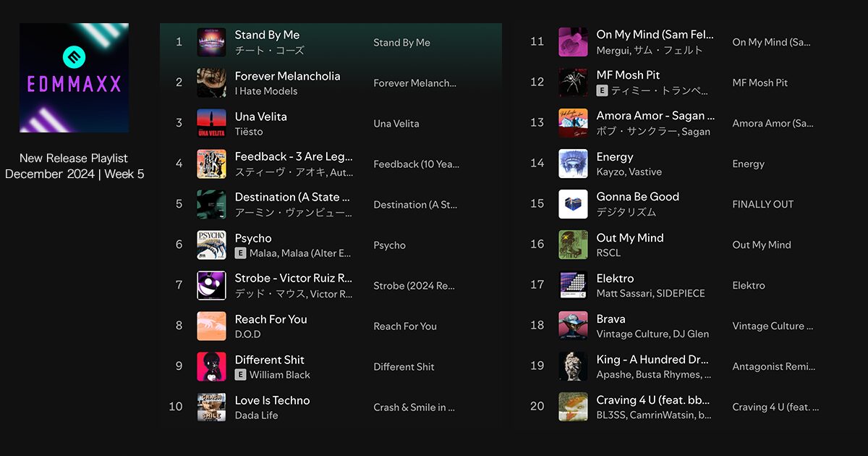Click the Brava album art
The image size is (868, 456).
point(573,326)
